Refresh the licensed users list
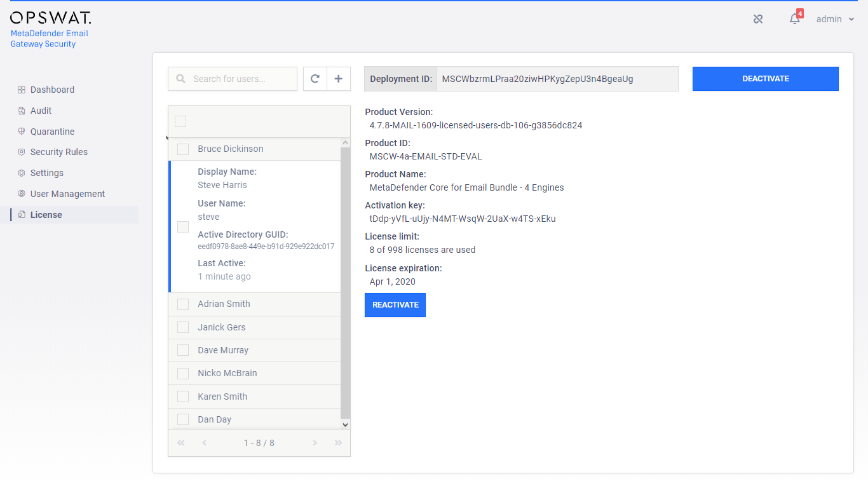Screen dimensions: 868x488 (315, 79)
